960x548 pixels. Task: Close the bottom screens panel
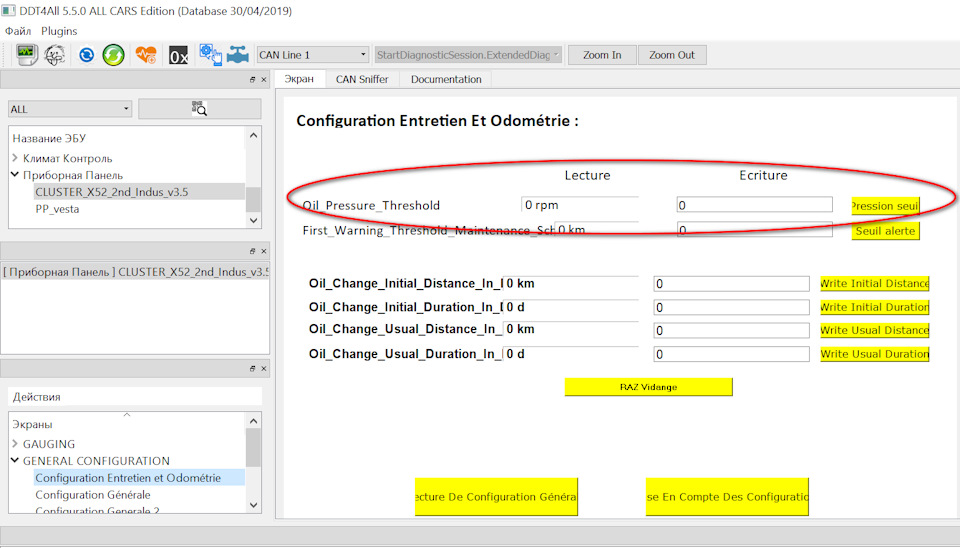(x=264, y=369)
